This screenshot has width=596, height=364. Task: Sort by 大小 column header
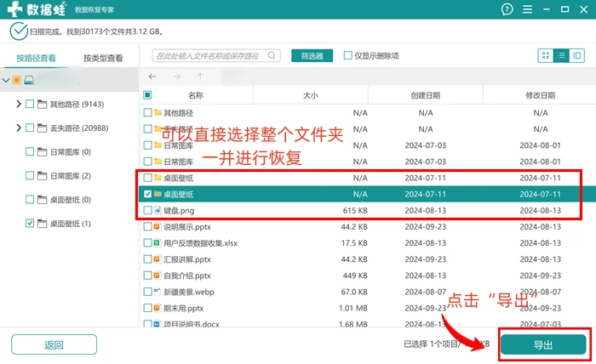(311, 95)
